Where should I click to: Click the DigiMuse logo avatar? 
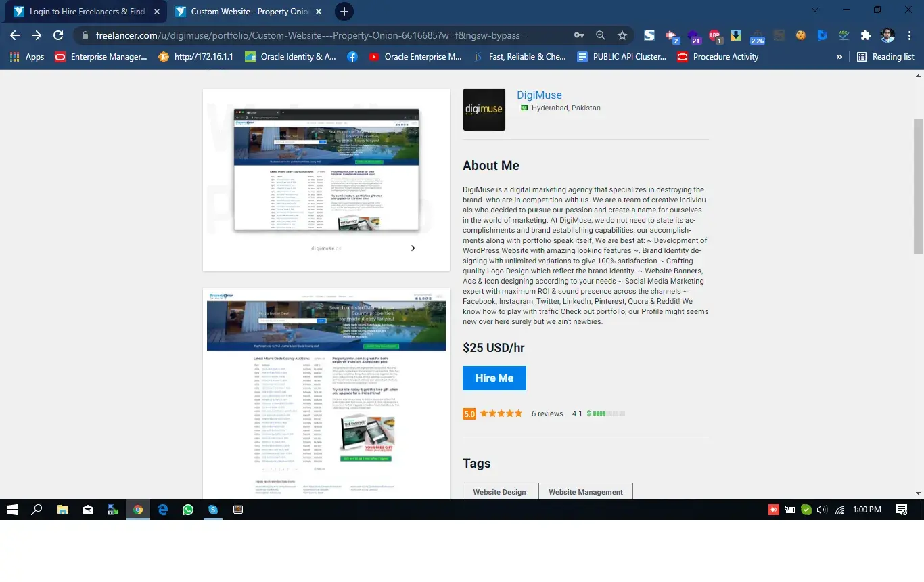pos(484,110)
